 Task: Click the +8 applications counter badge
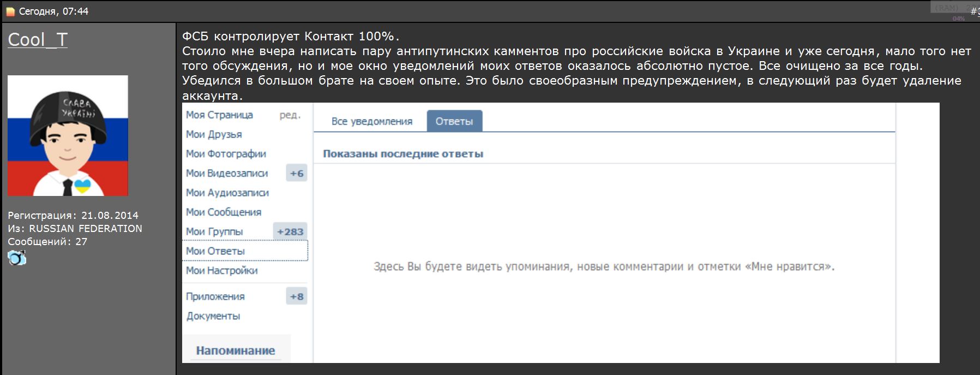coord(297,296)
